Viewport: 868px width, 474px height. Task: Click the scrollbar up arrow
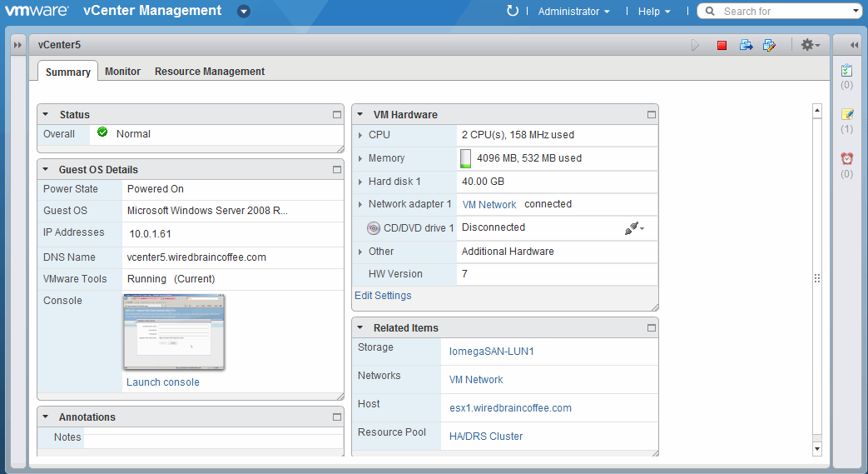pyautogui.click(x=817, y=110)
